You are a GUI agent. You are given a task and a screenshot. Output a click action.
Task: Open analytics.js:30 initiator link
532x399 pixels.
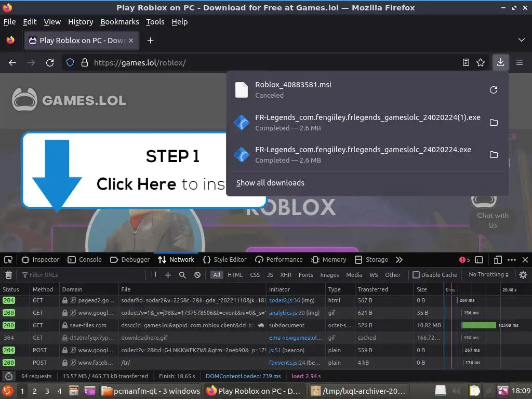(x=287, y=313)
